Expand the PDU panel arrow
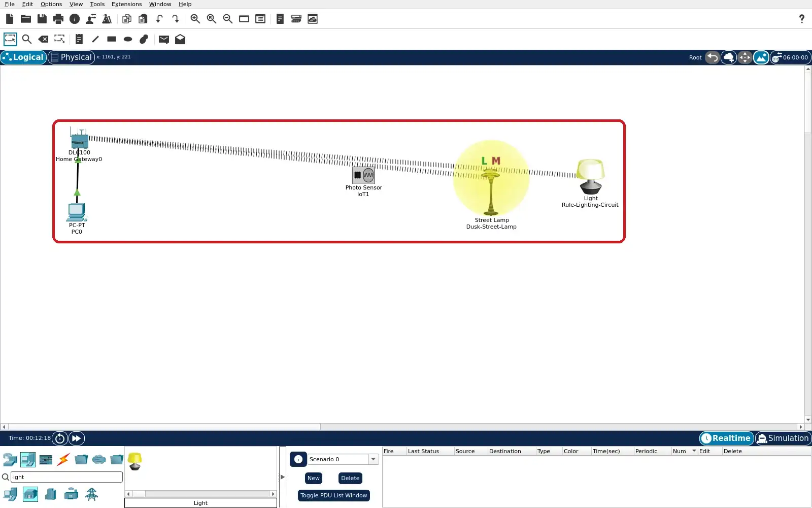The width and height of the screenshot is (812, 508). point(283,477)
